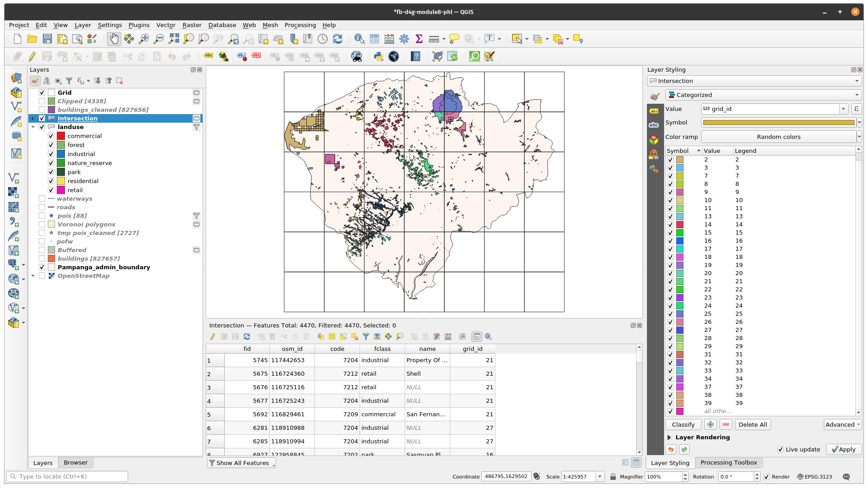This screenshot has height=488, width=868.
Task: Zoom map to selection using attribute table icon
Action: (399, 336)
